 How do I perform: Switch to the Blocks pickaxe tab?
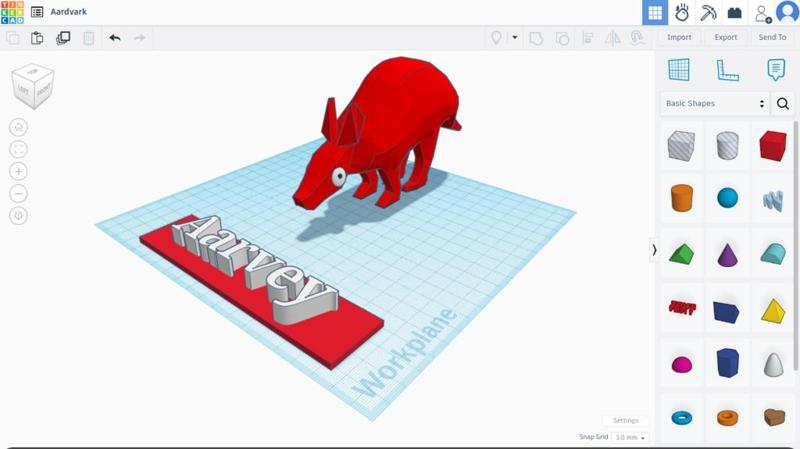point(708,13)
